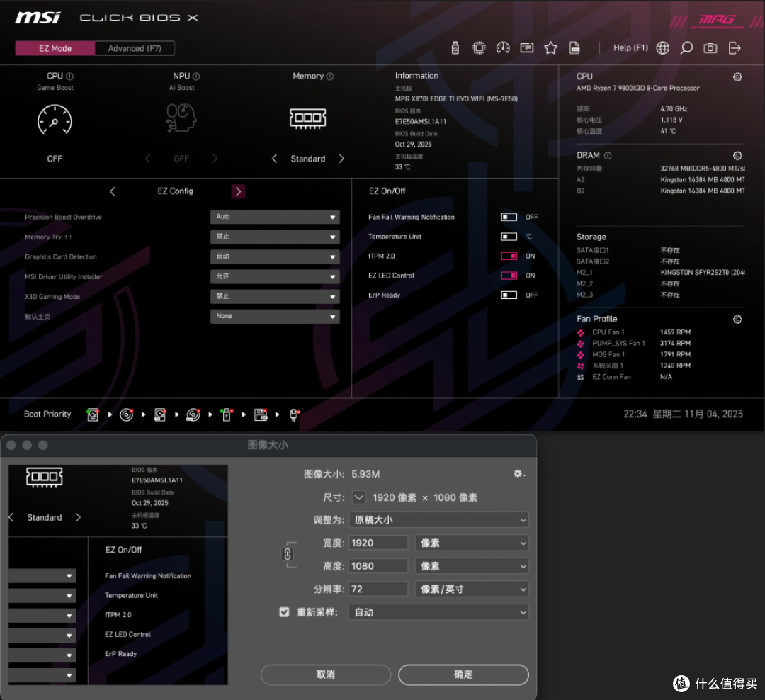Click Help (F1)
This screenshot has height=700, width=765.
point(630,48)
